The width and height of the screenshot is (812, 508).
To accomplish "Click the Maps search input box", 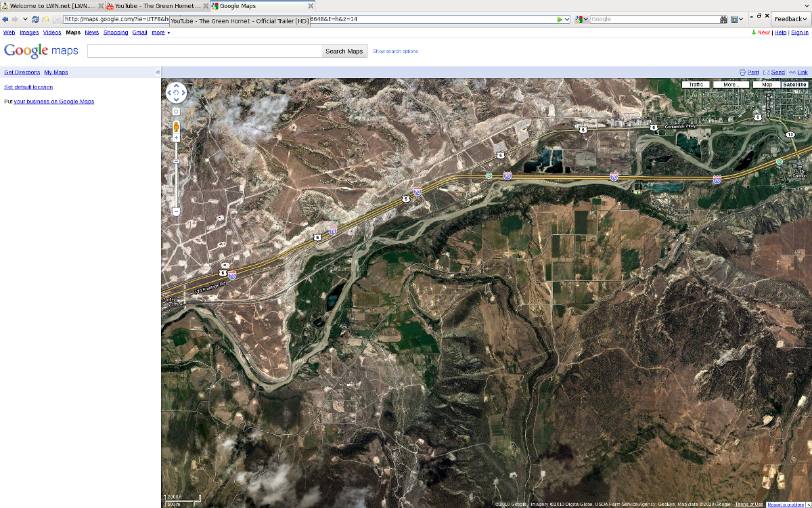I will click(x=204, y=51).
